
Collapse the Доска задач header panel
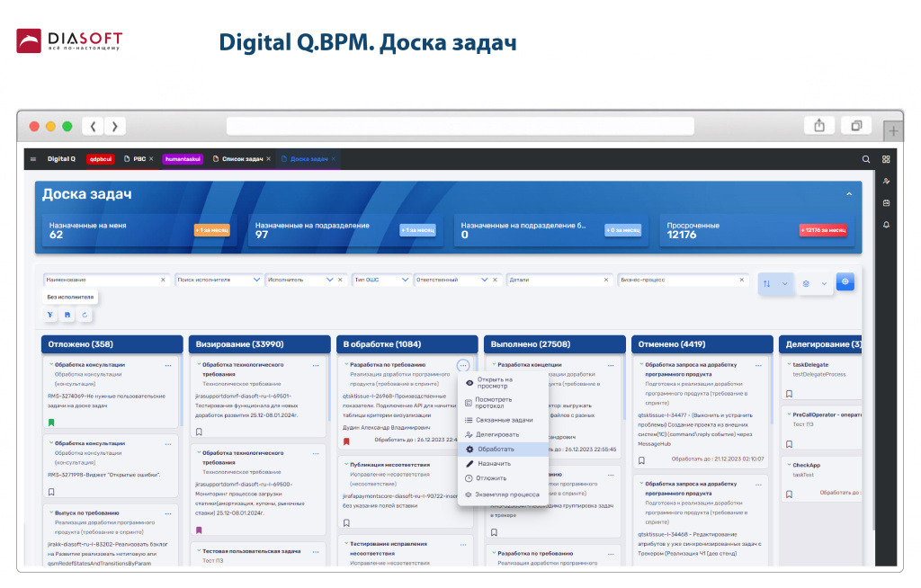coord(849,194)
